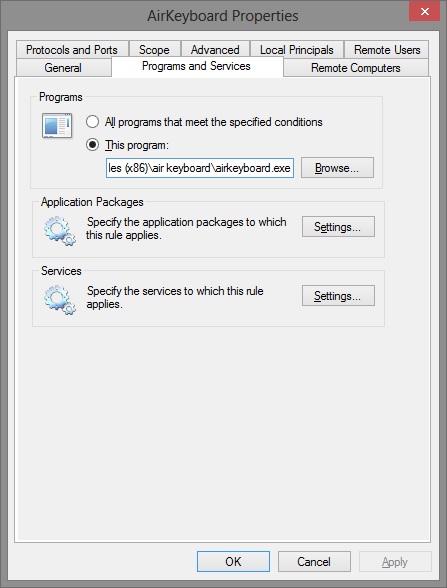Open the Remote Computers tab
This screenshot has width=447, height=588.
356,68
